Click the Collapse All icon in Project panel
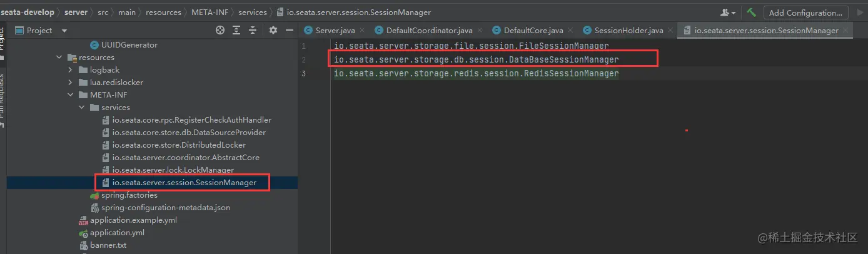868x254 pixels. tap(253, 30)
